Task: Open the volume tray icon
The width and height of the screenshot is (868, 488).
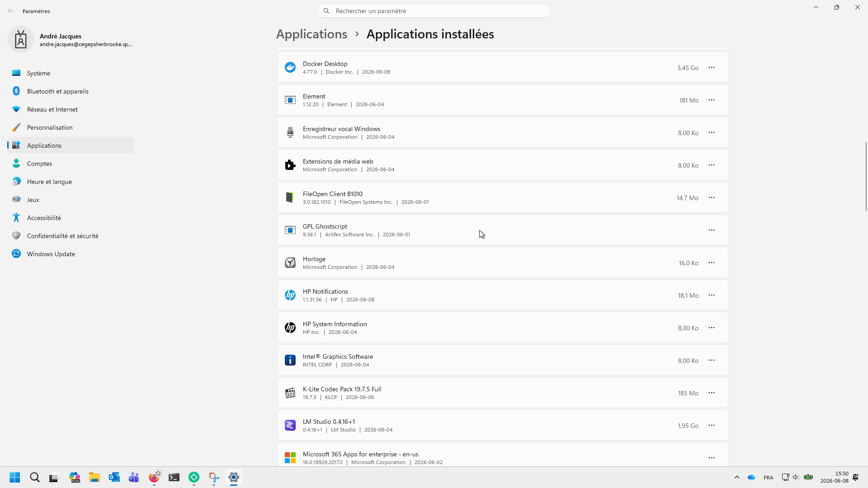Action: point(796,478)
